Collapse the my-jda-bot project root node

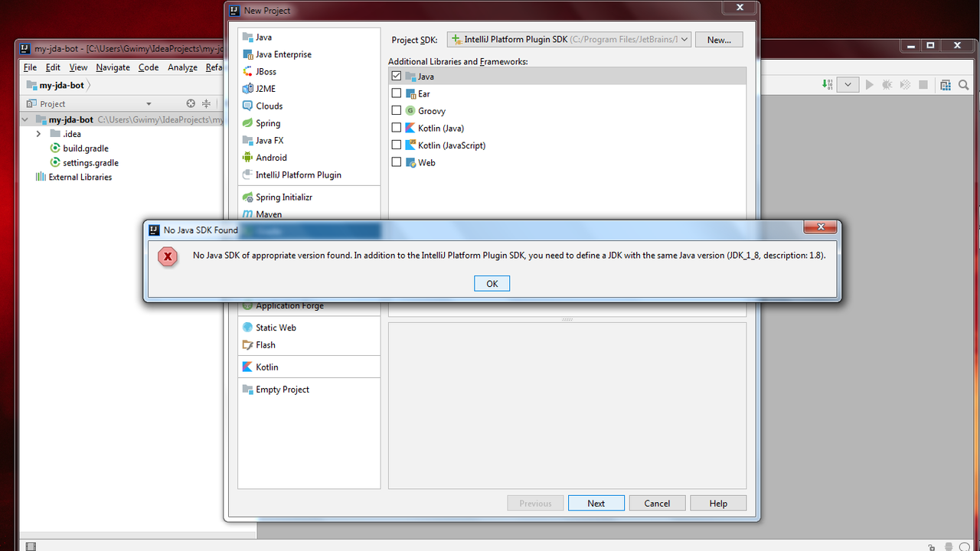pos(25,119)
